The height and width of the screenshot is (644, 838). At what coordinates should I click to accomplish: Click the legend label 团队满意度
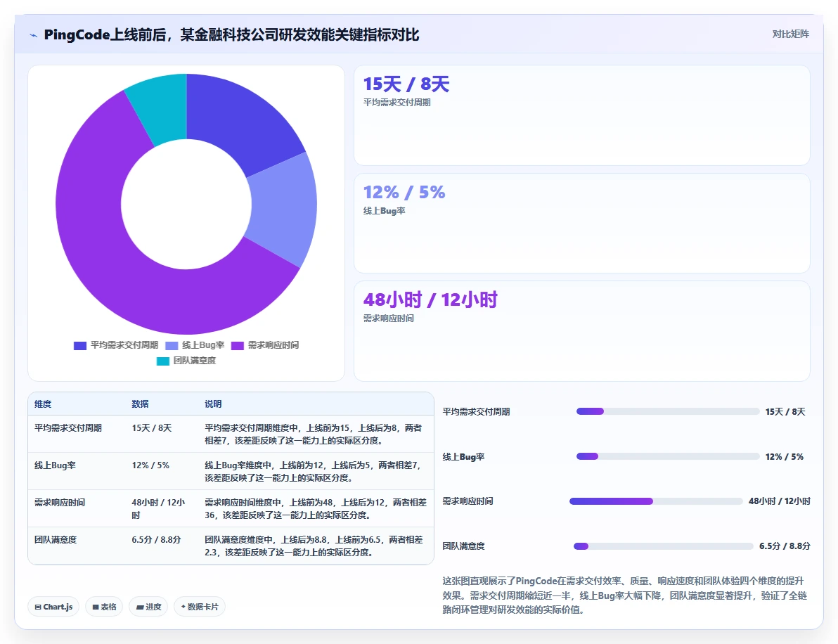[x=195, y=361]
